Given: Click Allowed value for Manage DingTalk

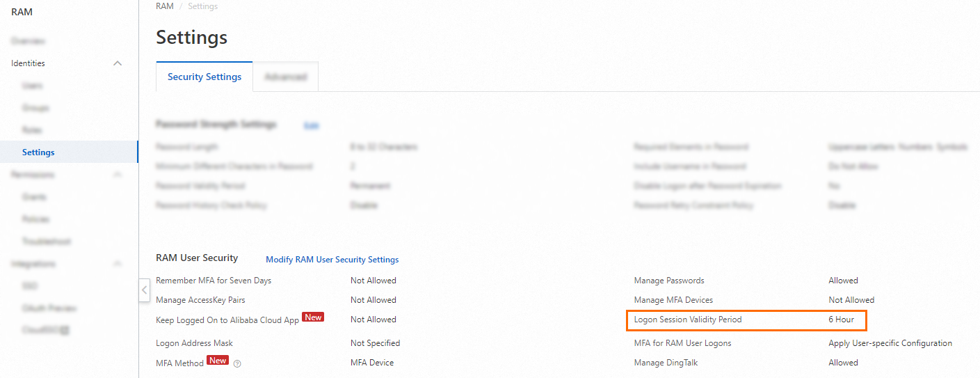Looking at the screenshot, I should [843, 363].
